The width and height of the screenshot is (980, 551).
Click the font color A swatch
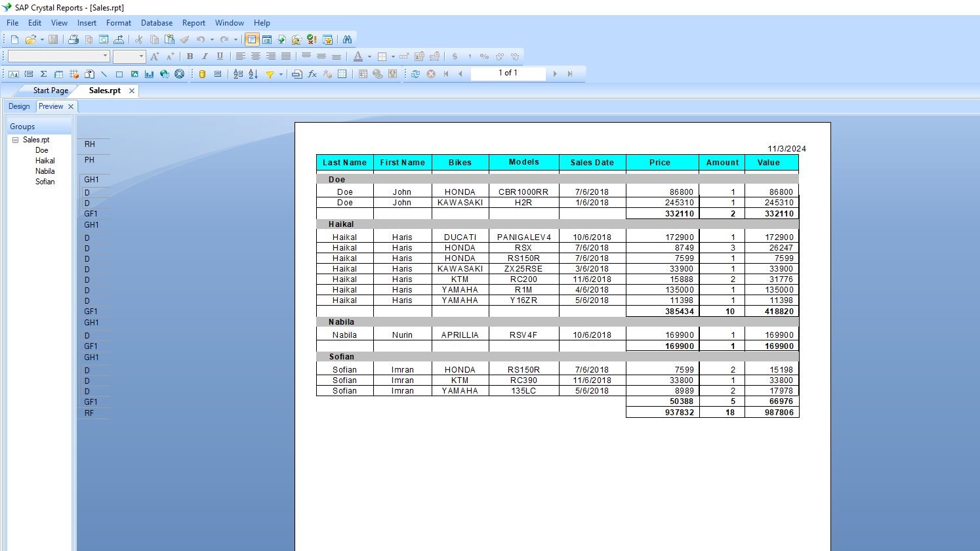pos(357,56)
